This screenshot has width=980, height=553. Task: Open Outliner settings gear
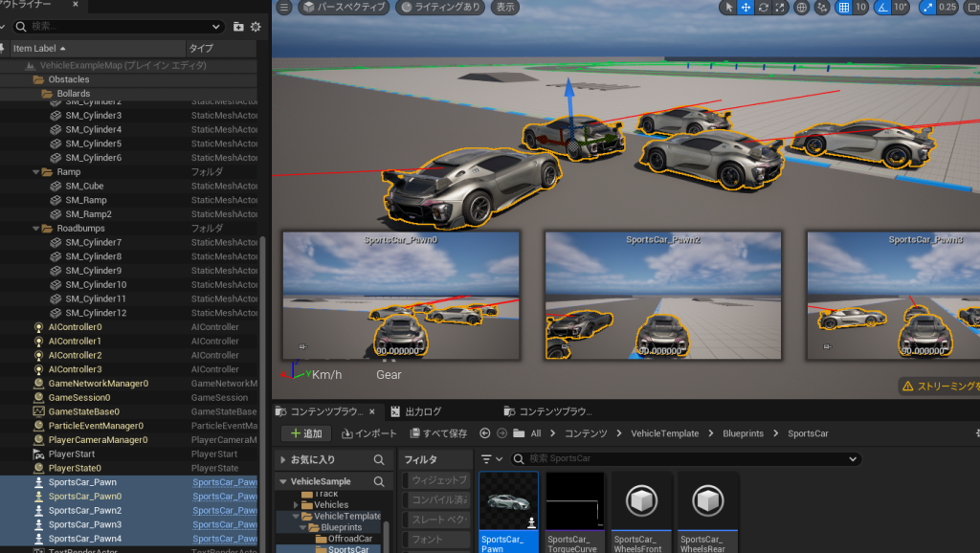(256, 27)
